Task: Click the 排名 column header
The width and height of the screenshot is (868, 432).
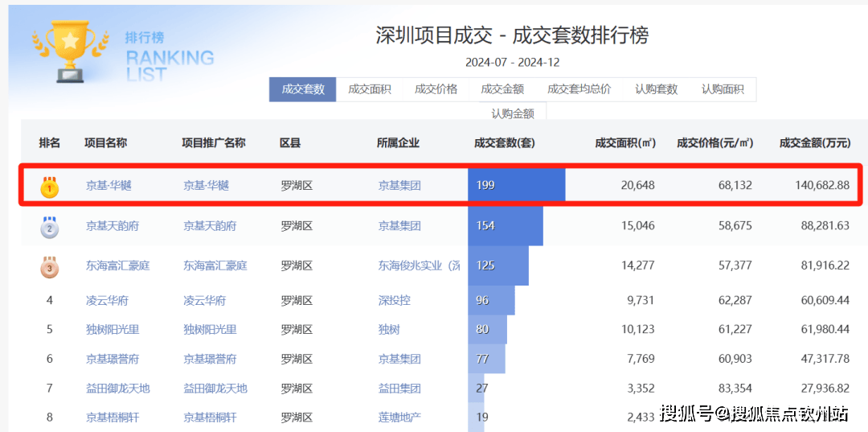Action: (49, 143)
